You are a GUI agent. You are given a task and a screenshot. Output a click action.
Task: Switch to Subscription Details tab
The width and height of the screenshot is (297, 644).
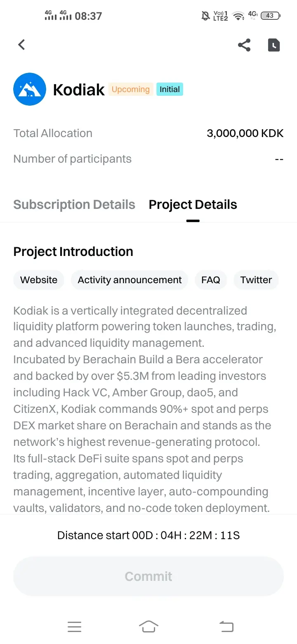[74, 205]
